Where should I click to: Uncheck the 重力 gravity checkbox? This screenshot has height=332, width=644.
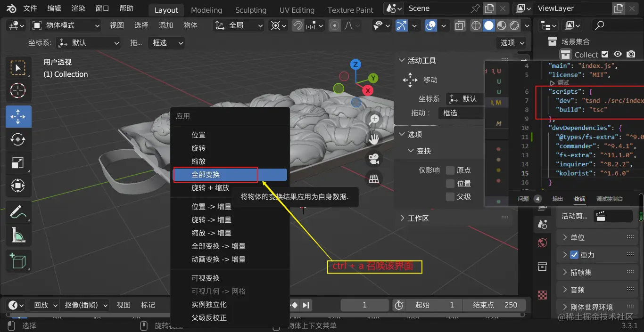(574, 255)
